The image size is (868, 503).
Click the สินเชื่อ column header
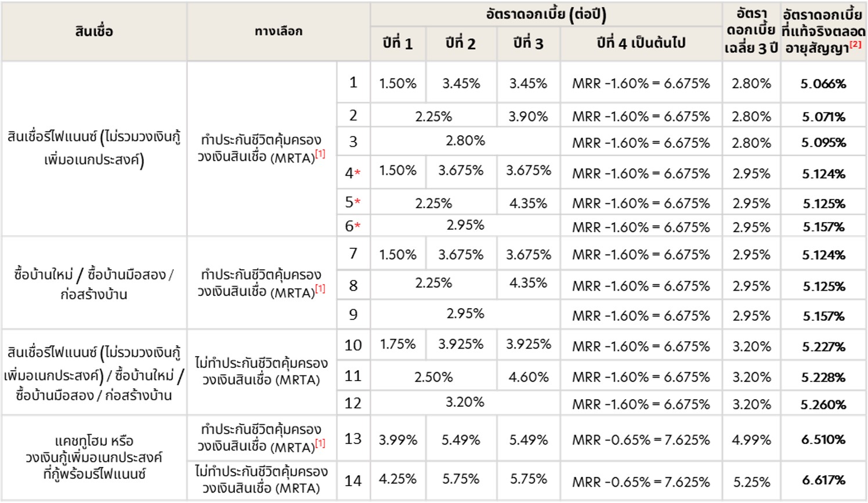(94, 31)
